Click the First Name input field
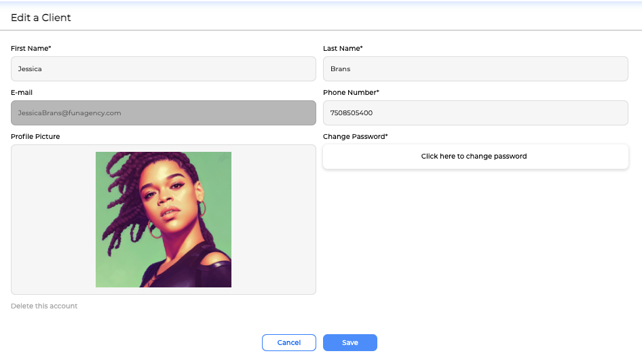This screenshot has width=642, height=364. (163, 68)
